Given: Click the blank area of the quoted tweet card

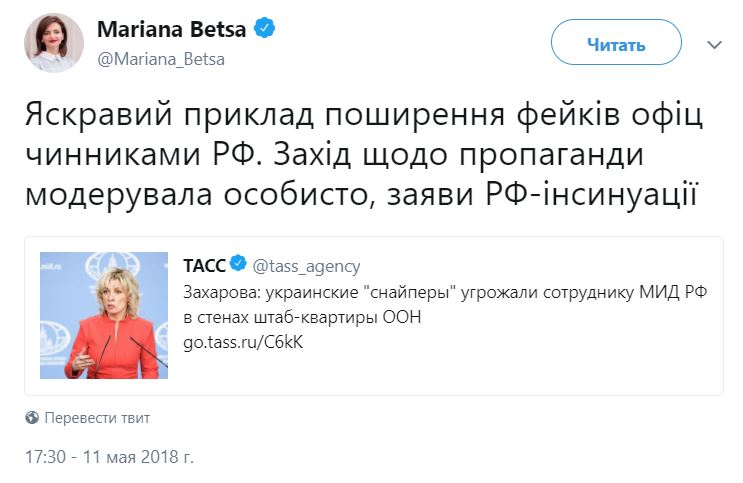Looking at the screenshot, I should 521,370.
